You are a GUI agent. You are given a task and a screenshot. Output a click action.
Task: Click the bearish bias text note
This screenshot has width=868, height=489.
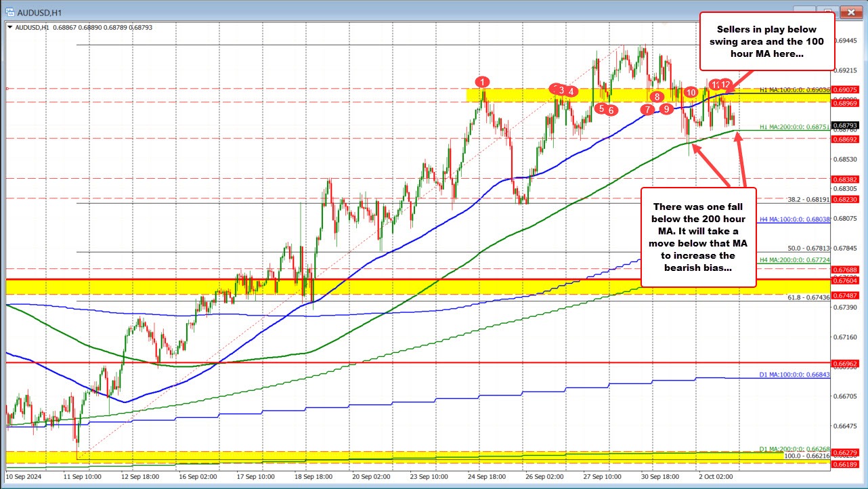click(x=698, y=237)
